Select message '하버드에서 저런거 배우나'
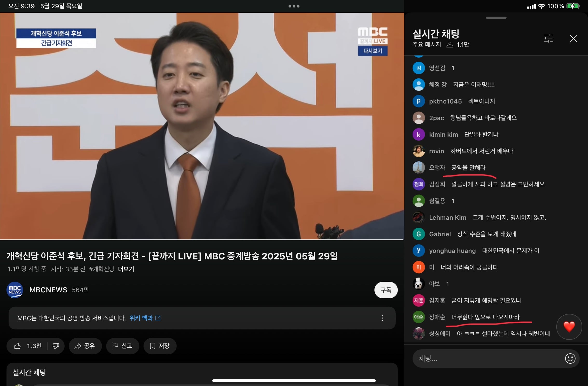 coord(482,151)
